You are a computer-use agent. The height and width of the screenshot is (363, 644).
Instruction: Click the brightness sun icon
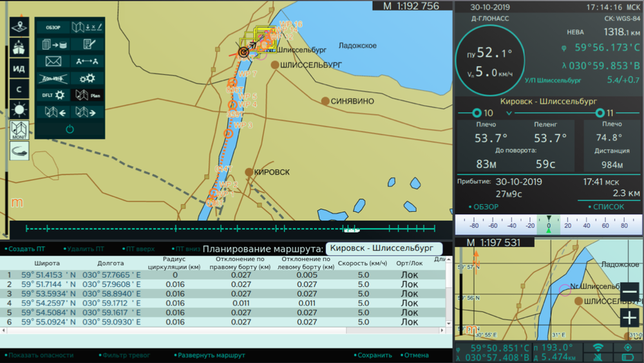[19, 109]
